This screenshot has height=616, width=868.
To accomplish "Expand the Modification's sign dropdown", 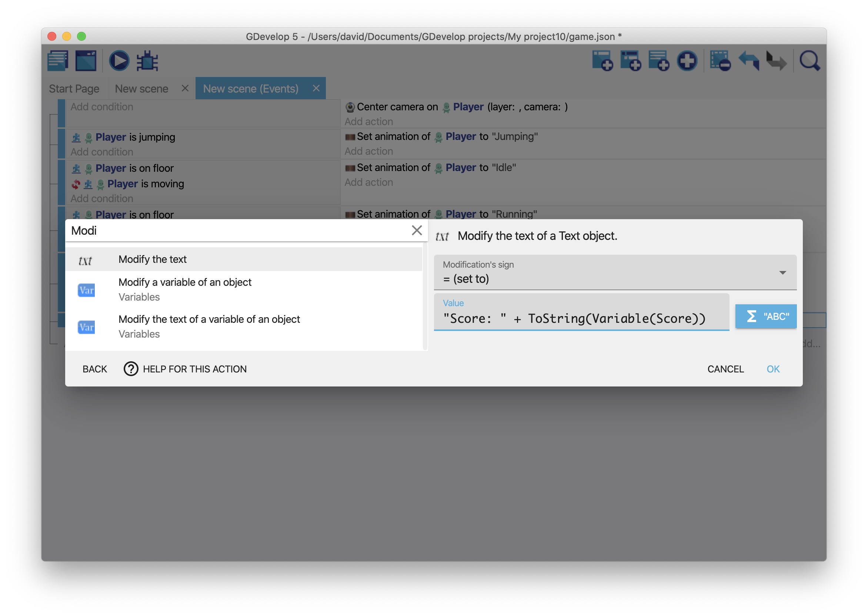I will (x=615, y=272).
